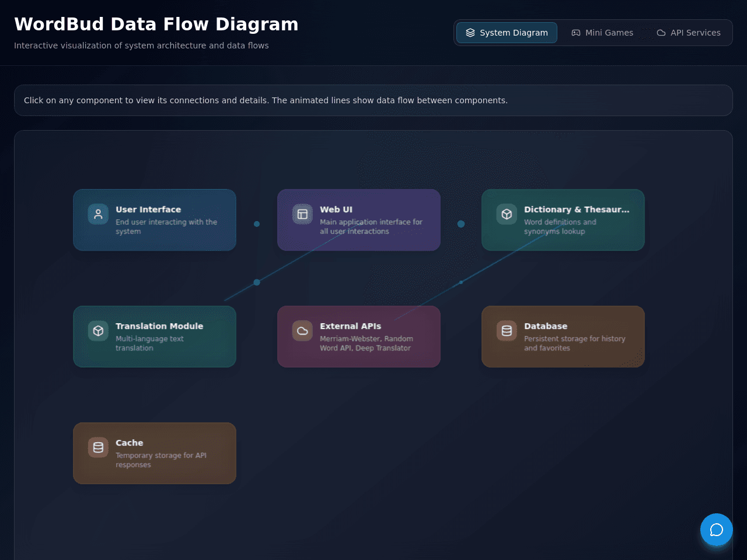Click 'End user interacting with the system' description
747x560 pixels.
point(166,227)
